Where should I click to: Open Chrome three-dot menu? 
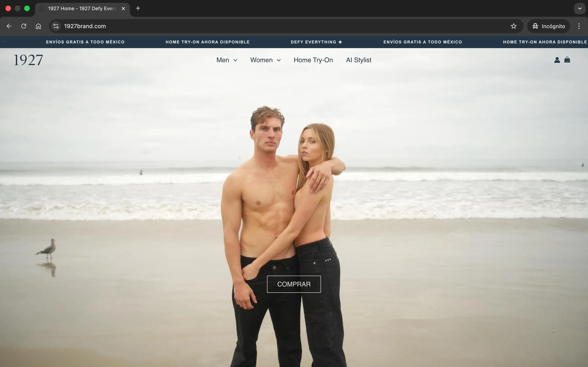pyautogui.click(x=579, y=26)
